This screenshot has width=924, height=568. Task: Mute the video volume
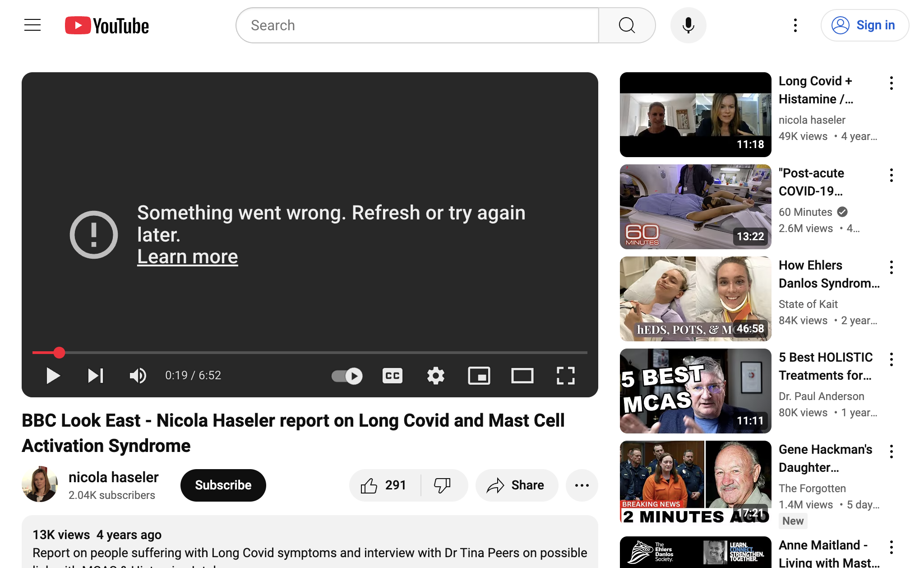138,376
